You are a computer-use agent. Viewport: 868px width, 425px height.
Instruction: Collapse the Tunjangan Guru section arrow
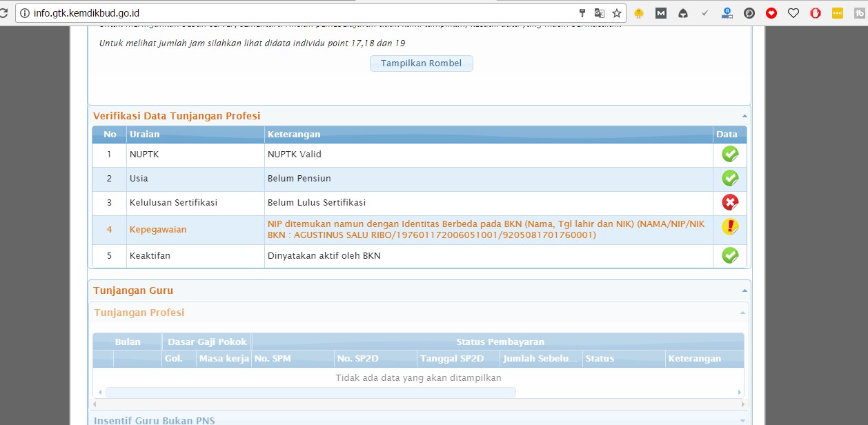coord(744,291)
